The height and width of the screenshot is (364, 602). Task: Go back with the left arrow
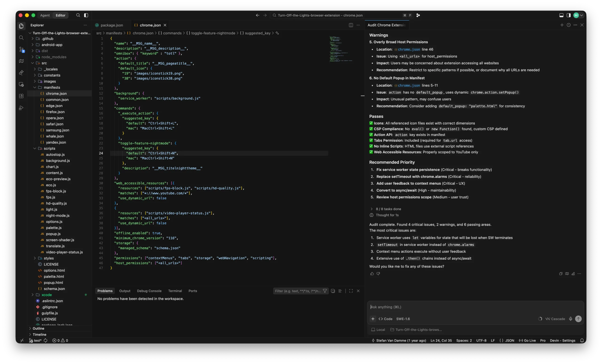pos(257,15)
